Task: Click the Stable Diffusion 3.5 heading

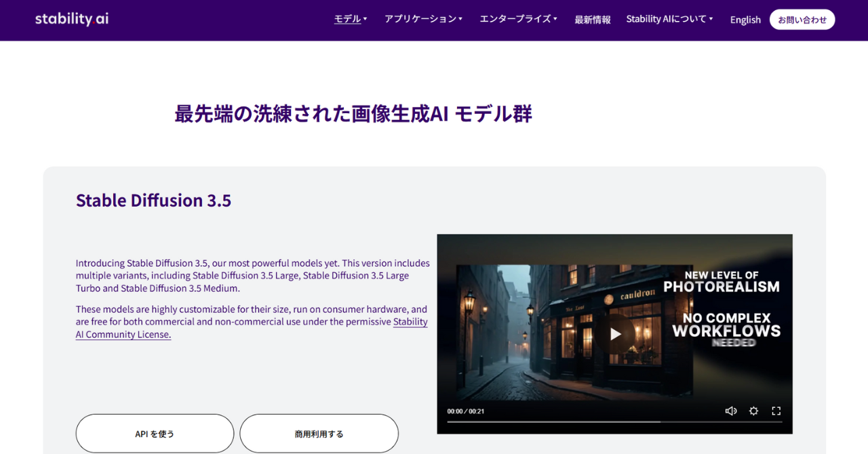Action: (x=153, y=201)
